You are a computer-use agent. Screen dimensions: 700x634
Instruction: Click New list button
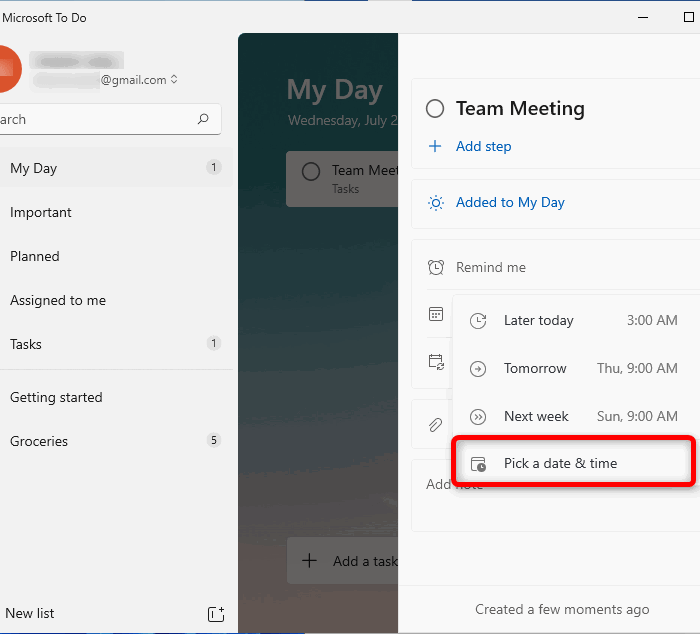[x=29, y=613]
